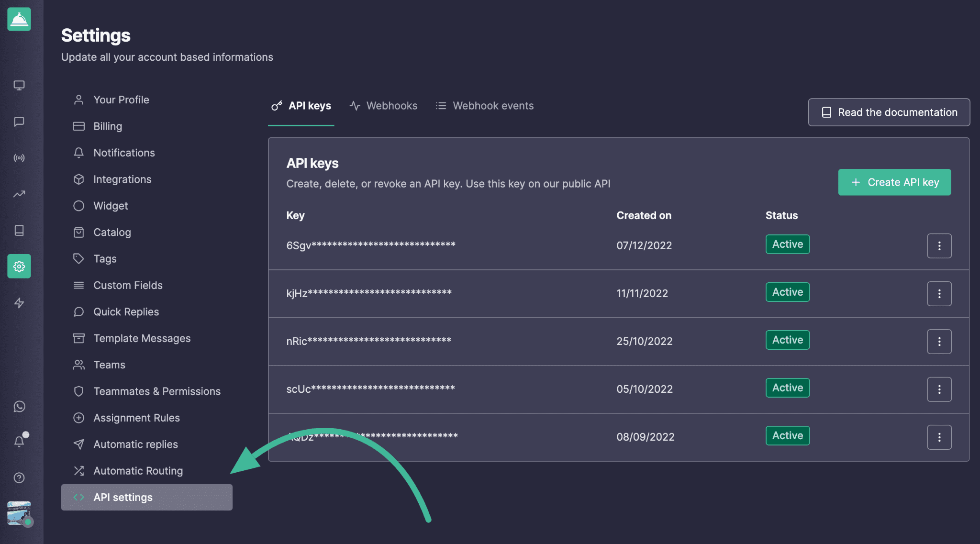The image size is (980, 544).
Task: Click the user avatar thumbnail
Action: point(19,513)
